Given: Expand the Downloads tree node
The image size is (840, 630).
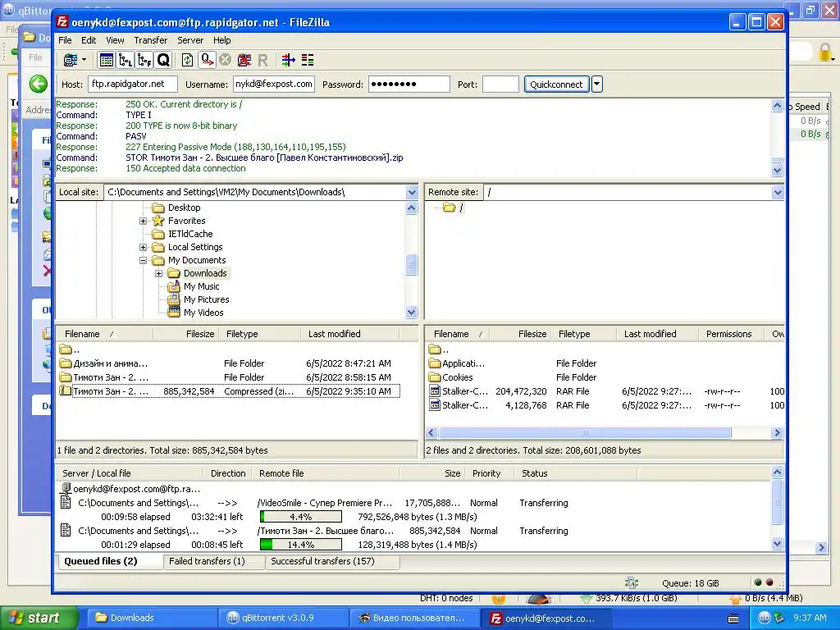Looking at the screenshot, I should (x=158, y=273).
